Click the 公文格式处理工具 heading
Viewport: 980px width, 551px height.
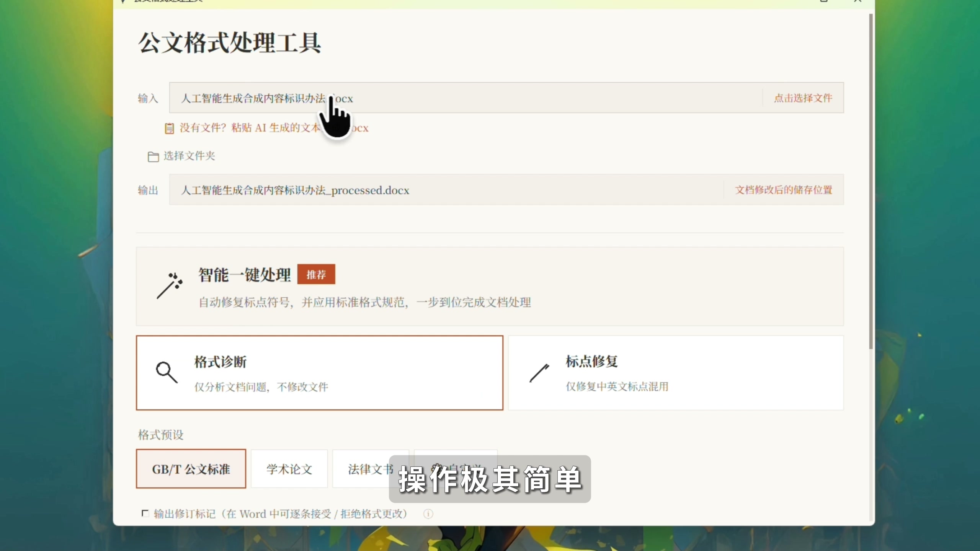[229, 42]
